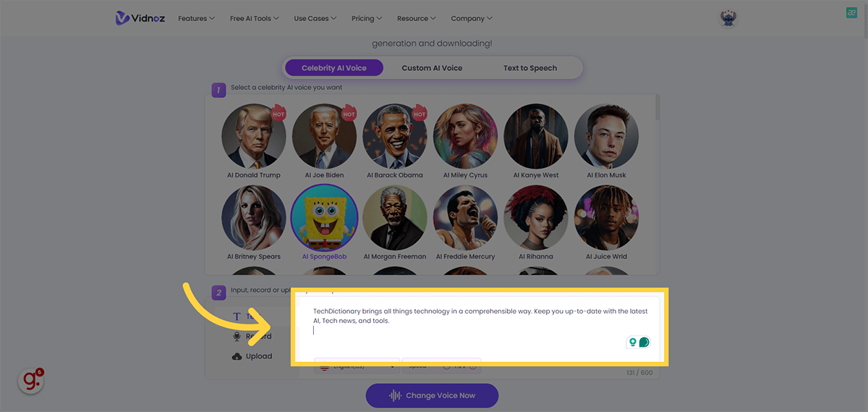This screenshot has width=868, height=412.
Task: Click the green lightbulb icon in text box
Action: pos(632,342)
